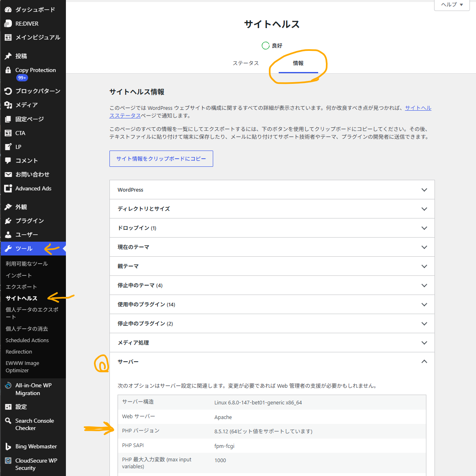Viewport: 476px width, 476px height.
Task: Click the お問い合わせ envelope icon
Action: click(8, 175)
